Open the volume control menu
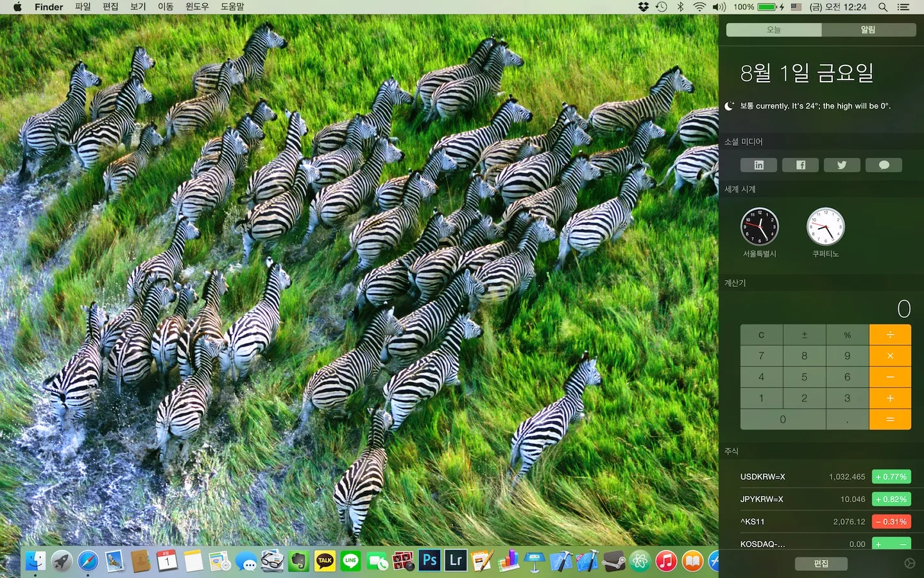This screenshot has height=578, width=924. (719, 7)
